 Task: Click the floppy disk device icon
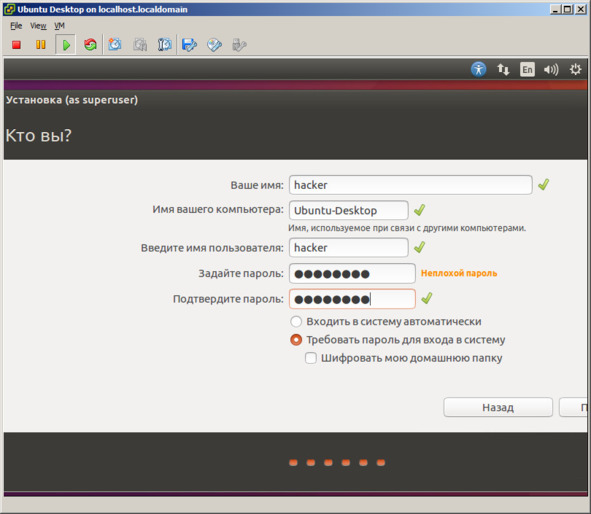tap(189, 45)
